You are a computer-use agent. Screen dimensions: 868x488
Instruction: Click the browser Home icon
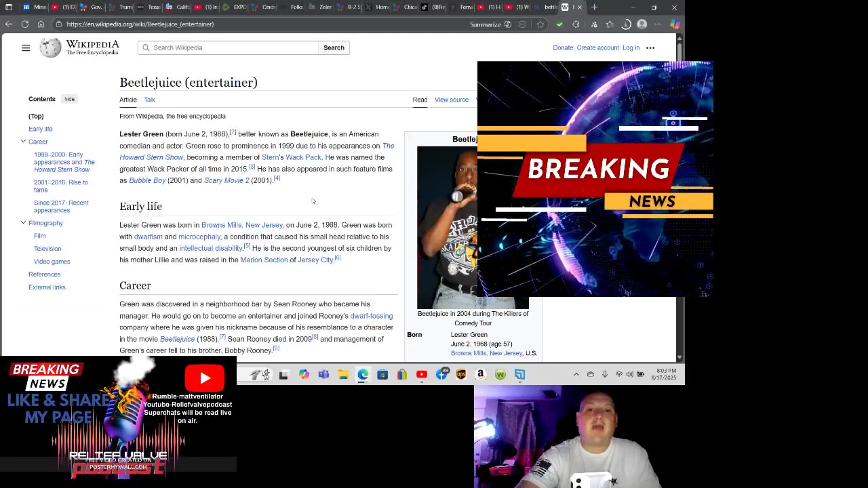[41, 24]
